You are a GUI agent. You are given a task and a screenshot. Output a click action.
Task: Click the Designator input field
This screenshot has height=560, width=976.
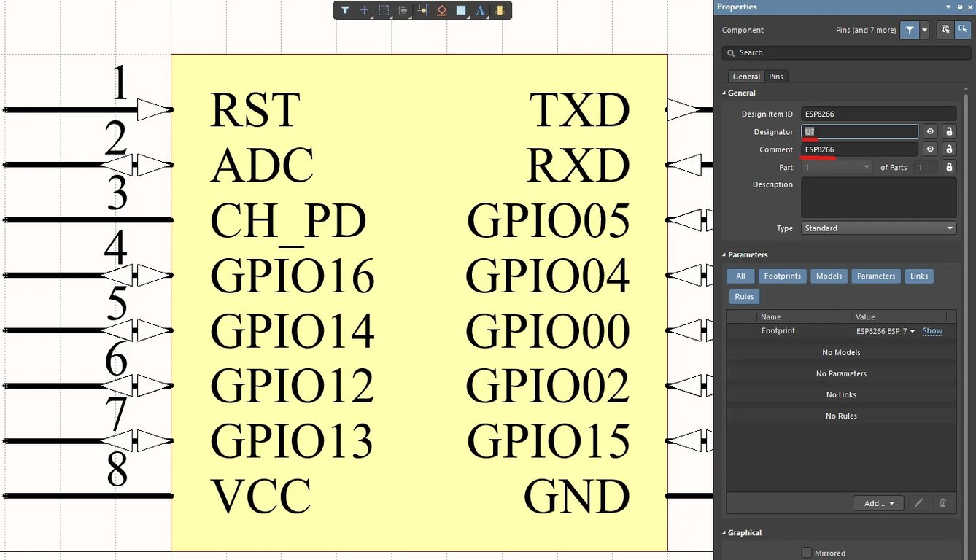click(x=859, y=132)
